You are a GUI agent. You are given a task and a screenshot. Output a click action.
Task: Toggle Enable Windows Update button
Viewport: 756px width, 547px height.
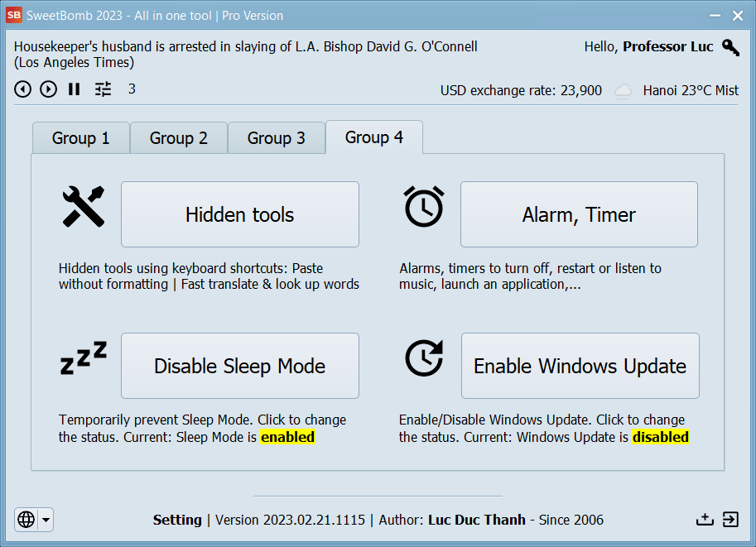click(580, 367)
